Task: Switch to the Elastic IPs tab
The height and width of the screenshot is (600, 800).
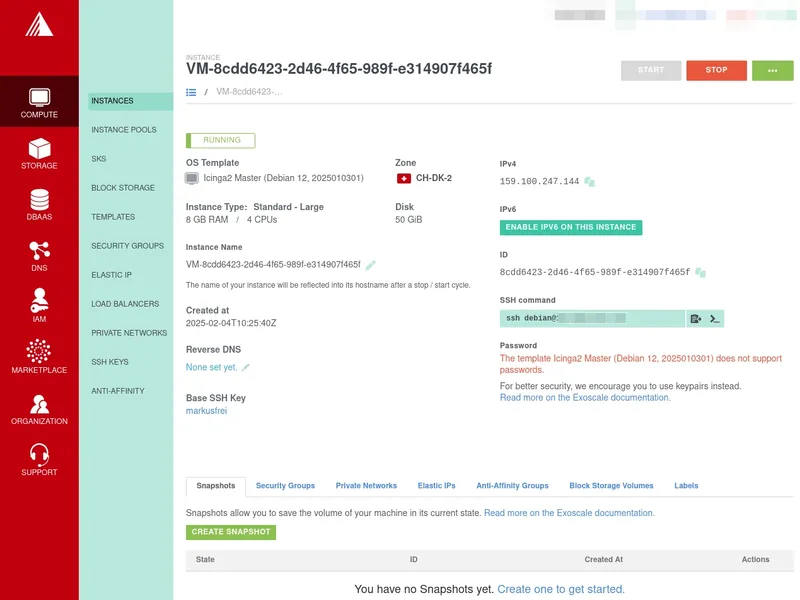Action: pyautogui.click(x=437, y=486)
